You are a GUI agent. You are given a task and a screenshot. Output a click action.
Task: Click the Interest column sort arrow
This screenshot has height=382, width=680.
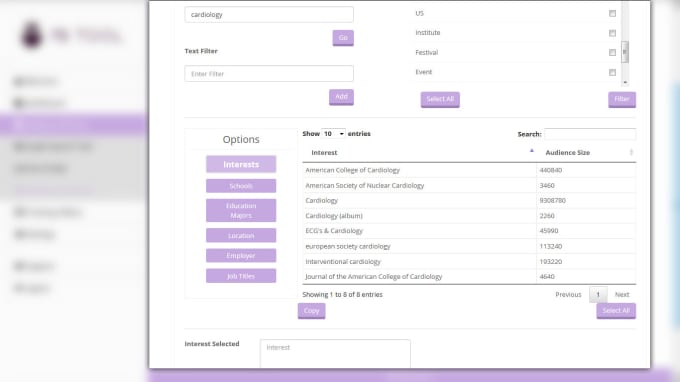(532, 151)
